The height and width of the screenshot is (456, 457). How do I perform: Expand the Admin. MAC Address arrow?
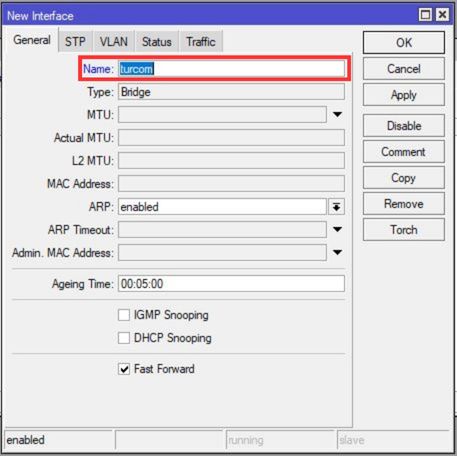[337, 253]
